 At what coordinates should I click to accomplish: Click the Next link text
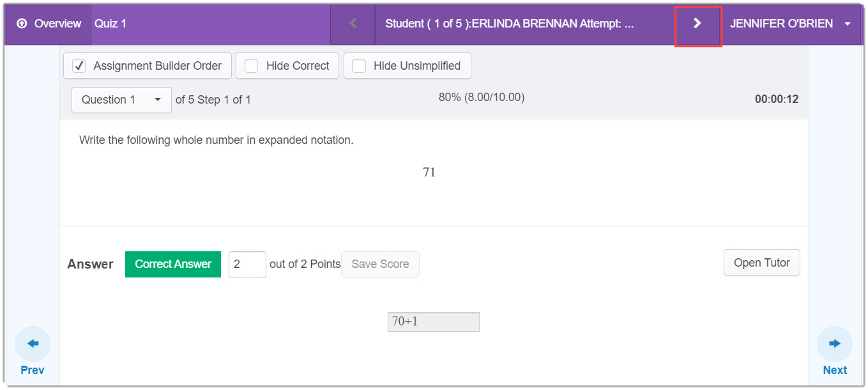click(x=834, y=370)
